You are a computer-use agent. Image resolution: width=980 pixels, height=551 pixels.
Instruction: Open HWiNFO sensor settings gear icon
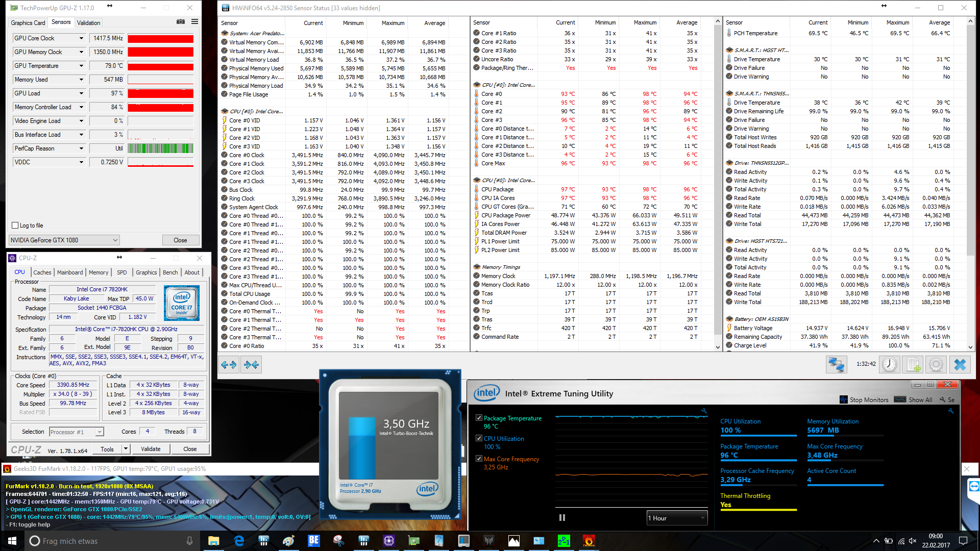(x=936, y=364)
